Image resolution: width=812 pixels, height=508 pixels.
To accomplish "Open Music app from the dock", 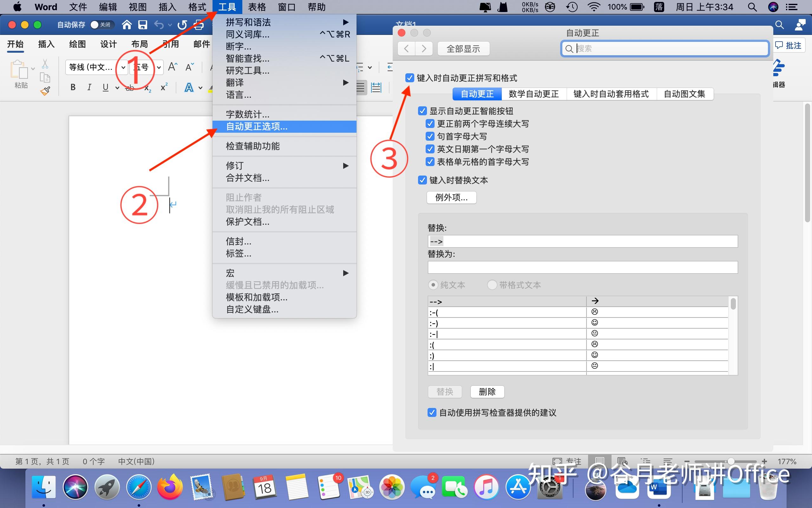I will click(x=486, y=487).
